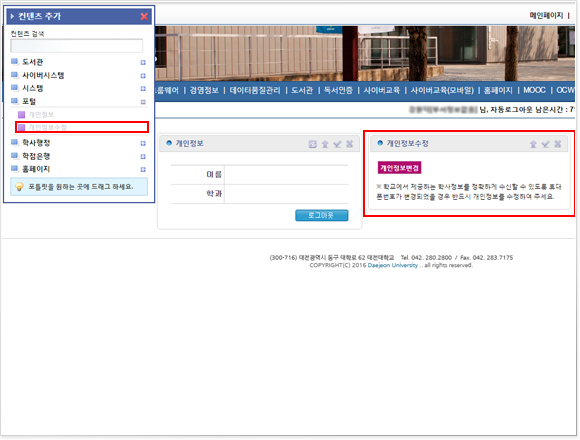
Task: Expand the 시스템 category
Action: coord(143,89)
